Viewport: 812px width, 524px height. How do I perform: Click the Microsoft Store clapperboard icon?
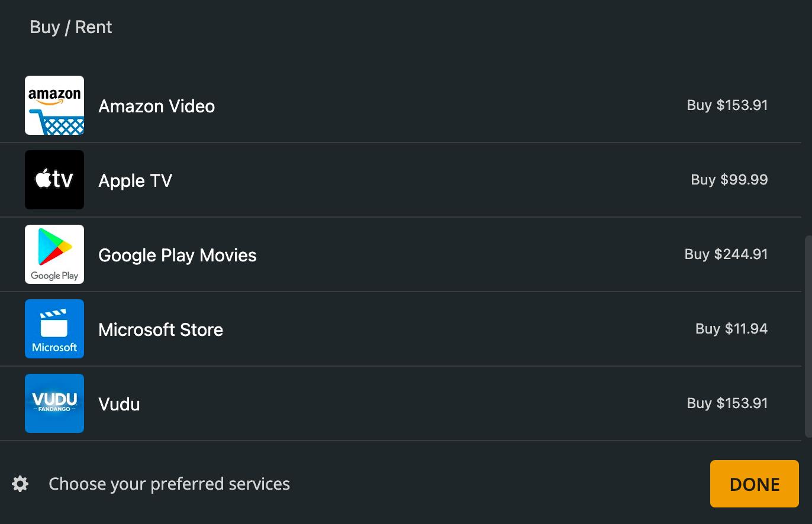point(54,329)
